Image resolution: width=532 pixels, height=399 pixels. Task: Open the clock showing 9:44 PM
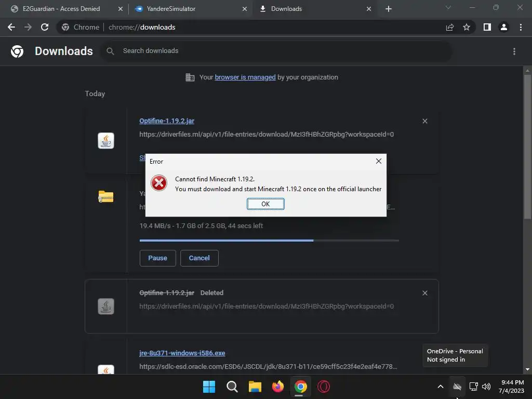click(x=511, y=387)
